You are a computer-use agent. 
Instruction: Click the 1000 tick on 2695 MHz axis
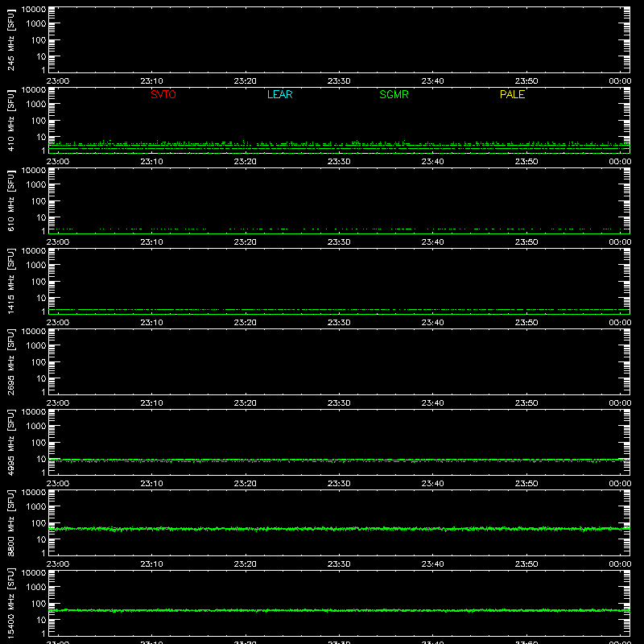click(x=36, y=346)
